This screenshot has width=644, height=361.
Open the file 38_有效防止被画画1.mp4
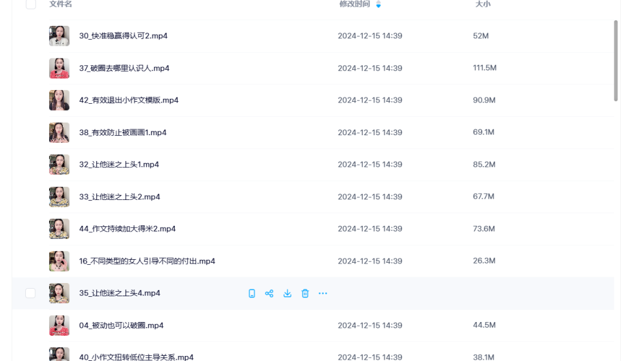point(123,133)
